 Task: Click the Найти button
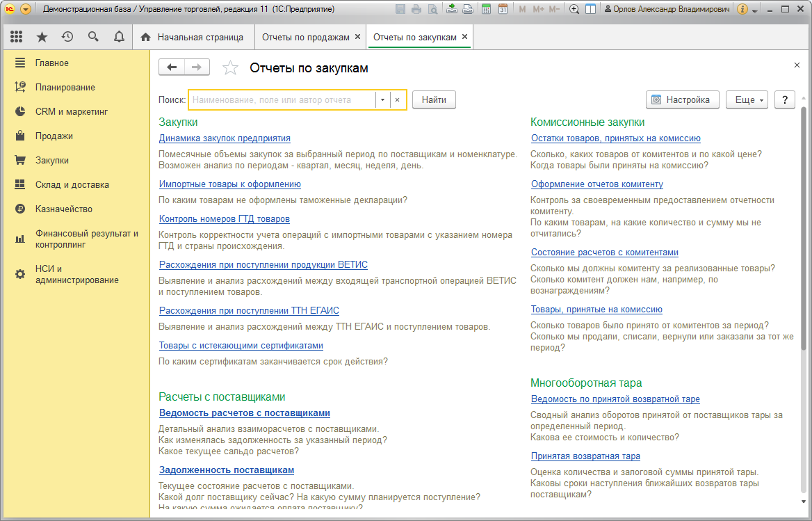point(434,100)
